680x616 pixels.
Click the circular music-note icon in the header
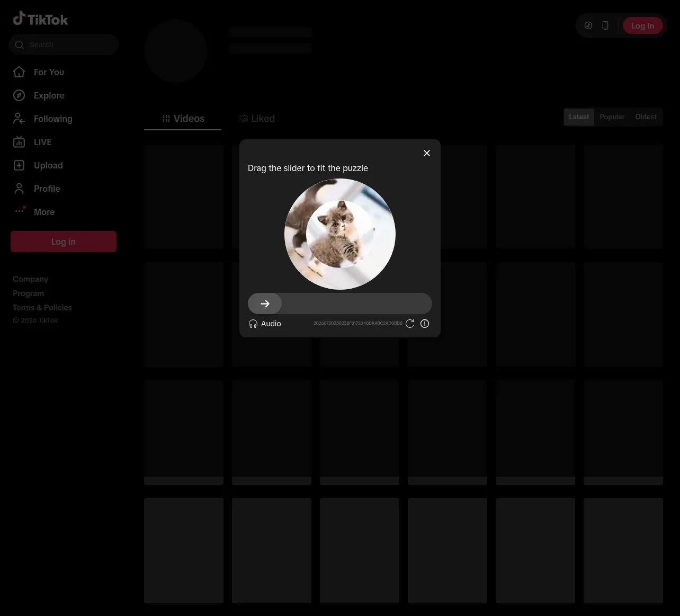[588, 25]
